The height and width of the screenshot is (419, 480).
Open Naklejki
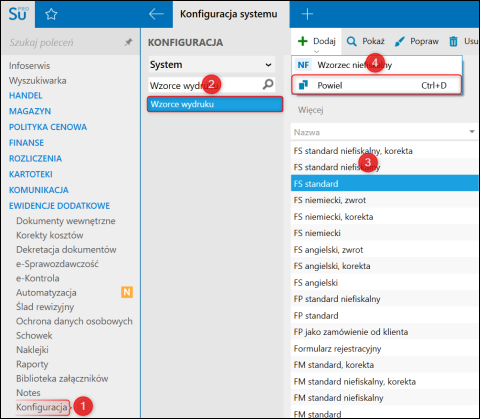point(32,350)
